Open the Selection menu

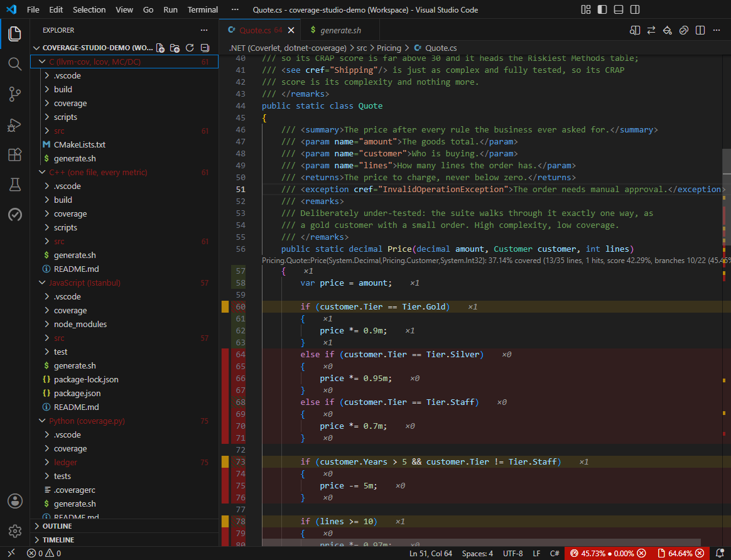[89, 10]
